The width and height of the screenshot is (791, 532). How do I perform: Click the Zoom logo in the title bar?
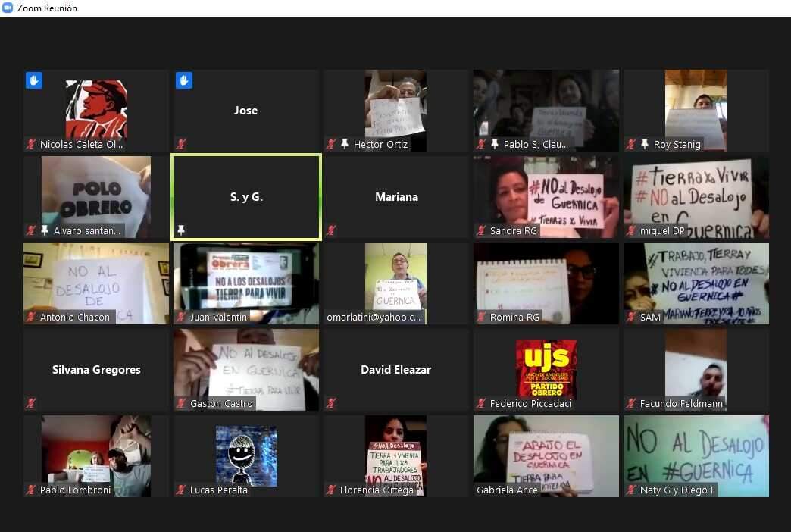click(8, 8)
